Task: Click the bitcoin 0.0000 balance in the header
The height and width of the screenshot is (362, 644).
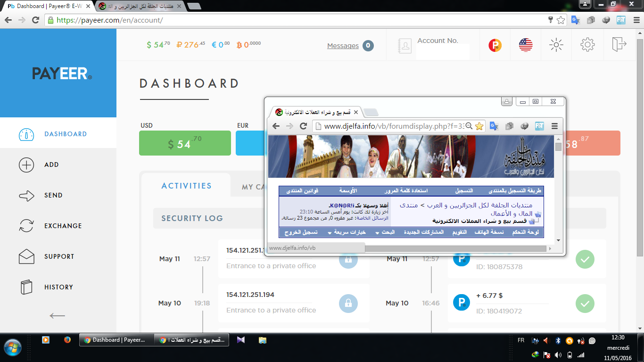Action: point(249,45)
